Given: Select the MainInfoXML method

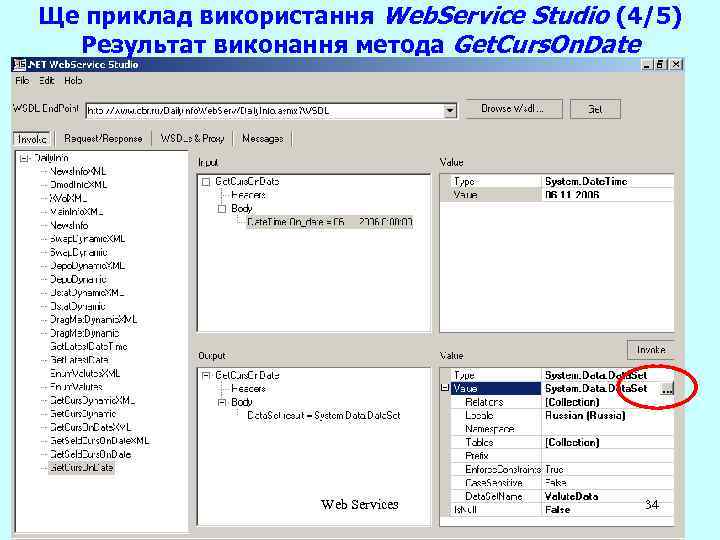Looking at the screenshot, I should [76, 212].
